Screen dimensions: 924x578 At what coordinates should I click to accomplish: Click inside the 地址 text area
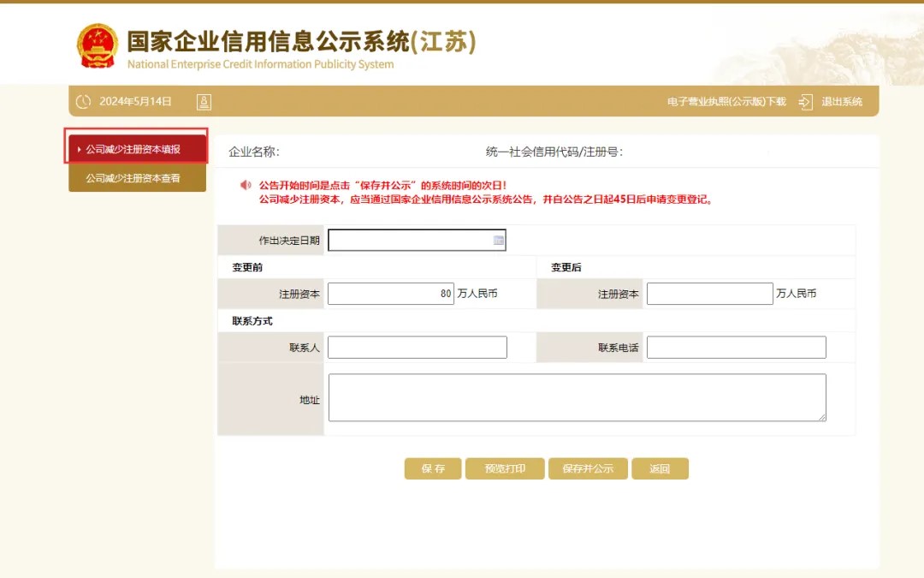[577, 397]
